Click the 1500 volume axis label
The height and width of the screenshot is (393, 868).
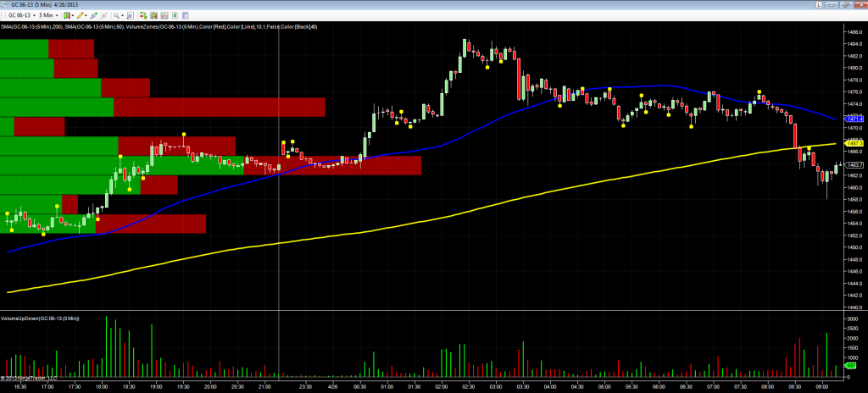click(852, 348)
